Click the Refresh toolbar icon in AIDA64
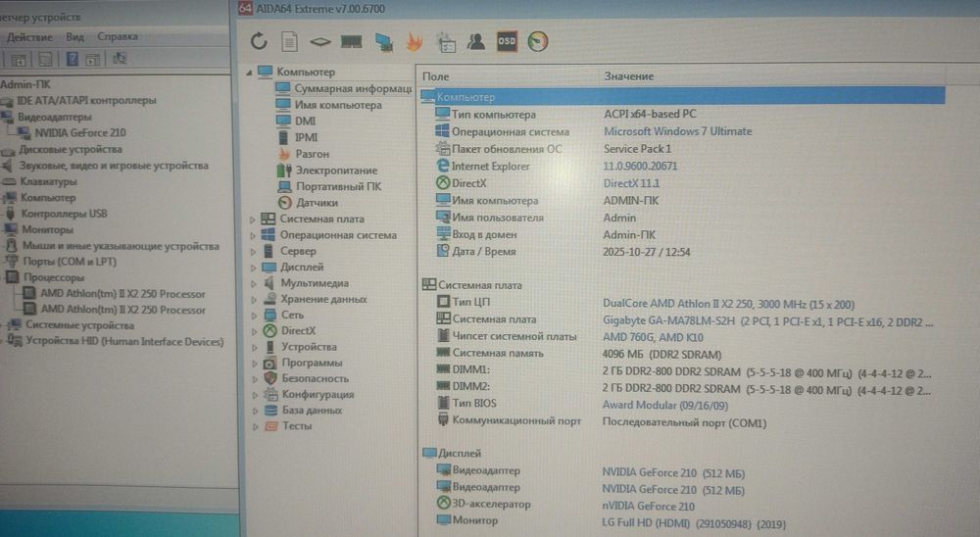The width and height of the screenshot is (980, 537). (x=259, y=41)
